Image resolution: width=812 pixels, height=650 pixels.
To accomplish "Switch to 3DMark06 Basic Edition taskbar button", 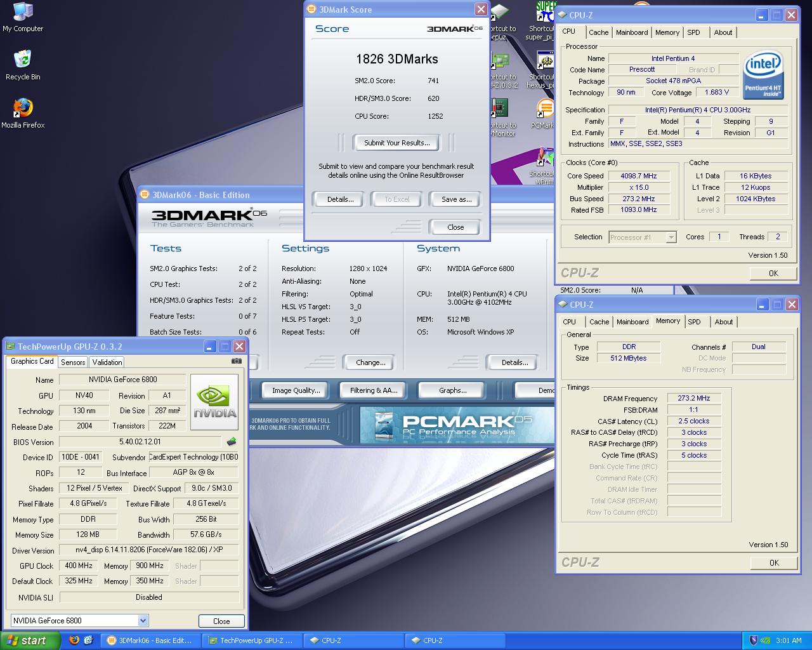I will click(x=150, y=640).
